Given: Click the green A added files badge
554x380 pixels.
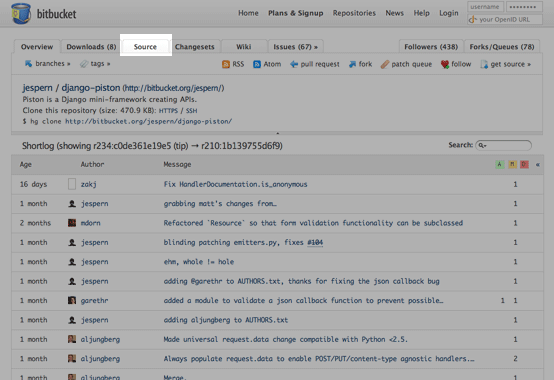Looking at the screenshot, I should point(500,164).
